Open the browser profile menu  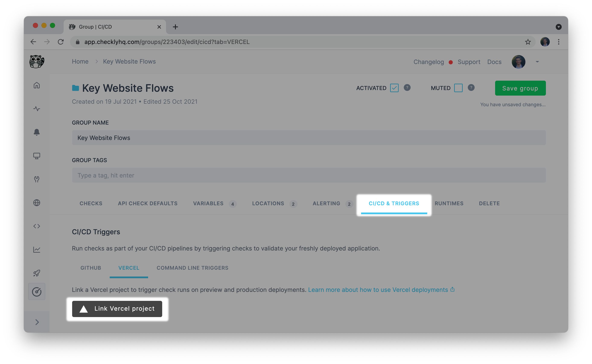tap(545, 42)
